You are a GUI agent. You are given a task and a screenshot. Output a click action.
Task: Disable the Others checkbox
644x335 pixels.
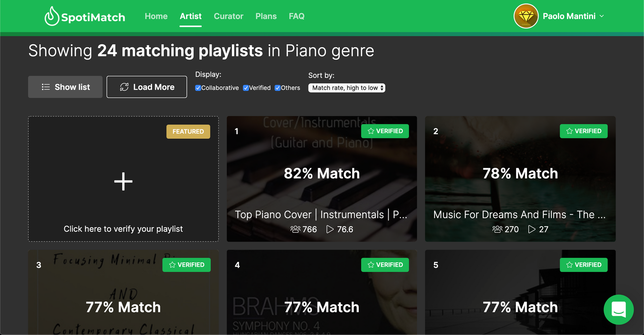278,88
